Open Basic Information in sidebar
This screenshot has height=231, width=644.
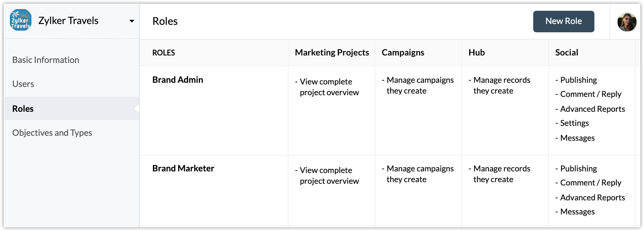(46, 60)
